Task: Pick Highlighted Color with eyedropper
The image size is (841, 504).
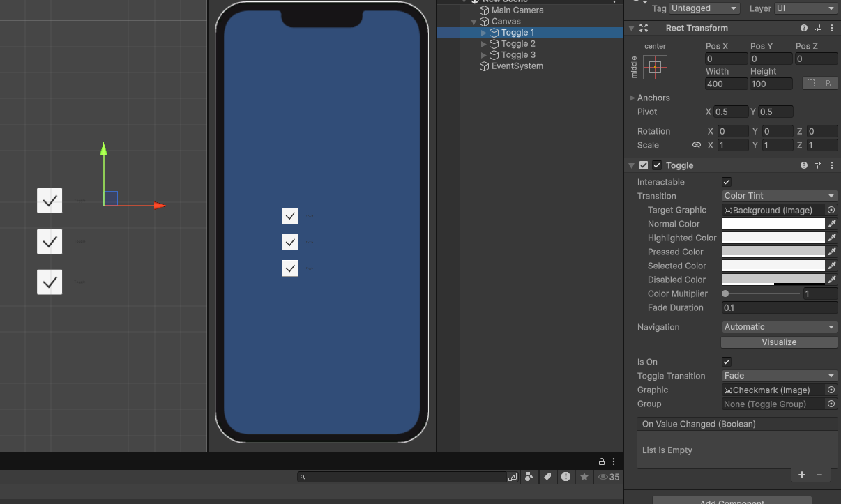Action: coord(832,238)
